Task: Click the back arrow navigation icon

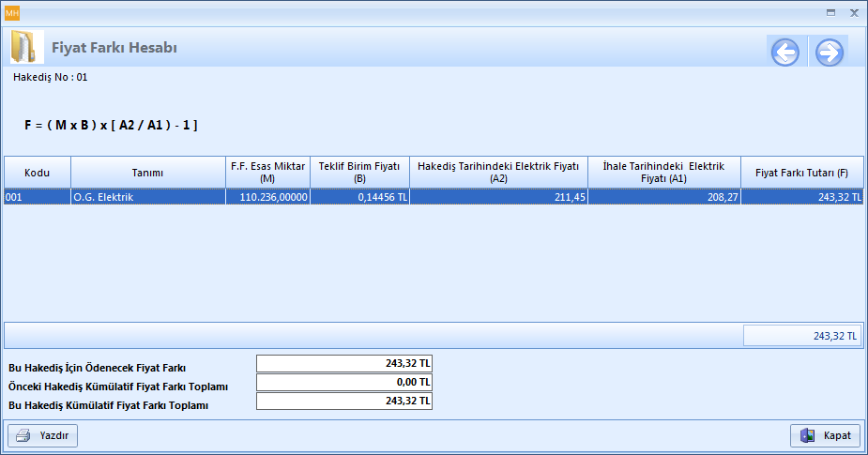Action: (x=785, y=53)
